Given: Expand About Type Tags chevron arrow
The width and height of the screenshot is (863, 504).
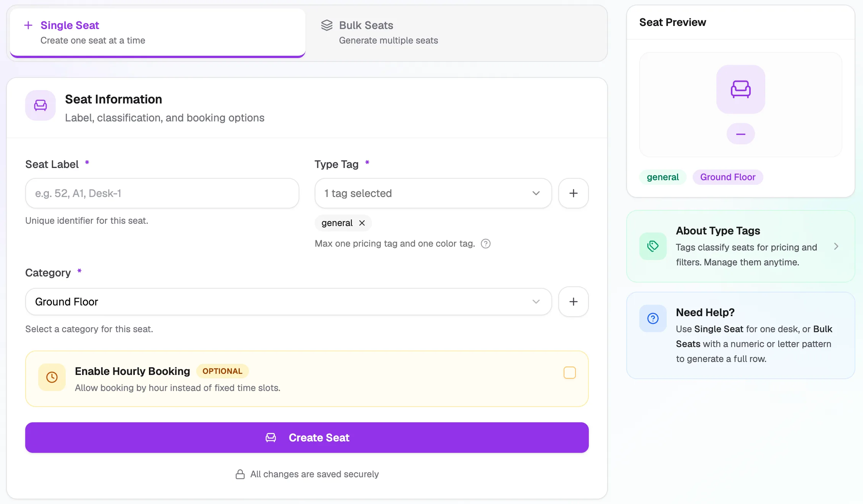Looking at the screenshot, I should pos(836,246).
